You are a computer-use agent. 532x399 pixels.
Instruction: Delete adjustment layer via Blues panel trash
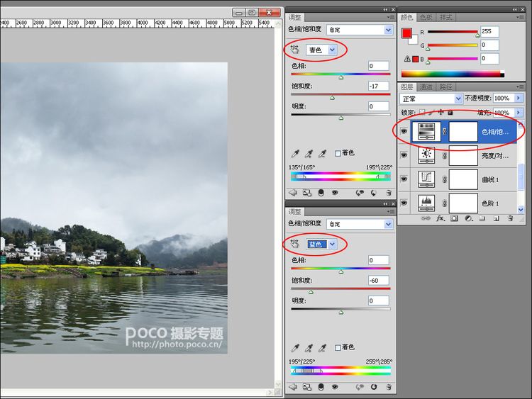[389, 387]
